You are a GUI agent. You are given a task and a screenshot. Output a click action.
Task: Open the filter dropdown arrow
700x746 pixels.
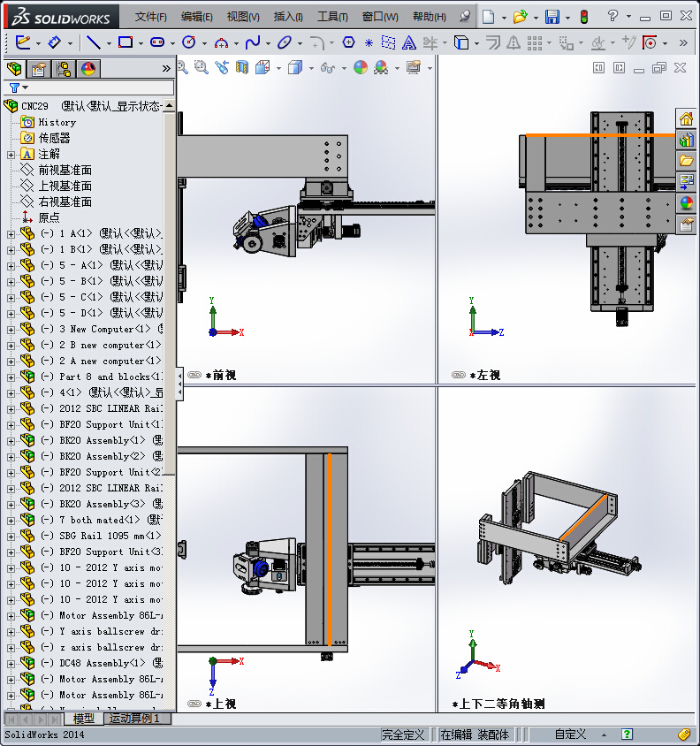(26, 88)
